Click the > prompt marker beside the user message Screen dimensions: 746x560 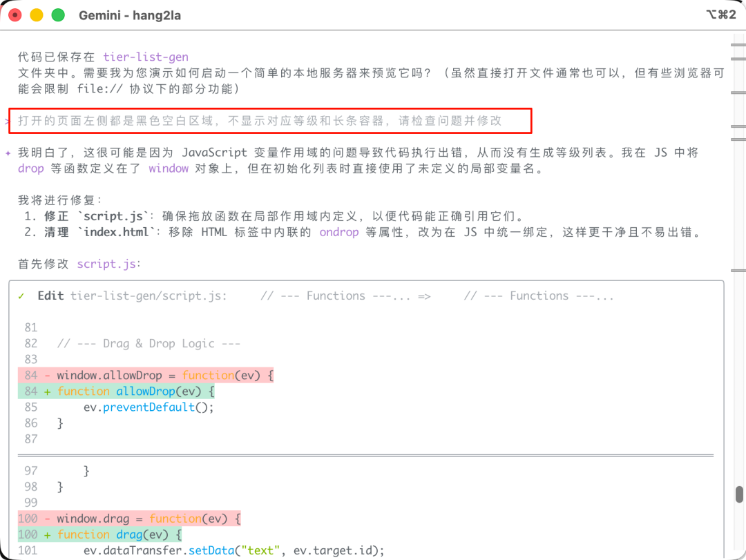8,122
